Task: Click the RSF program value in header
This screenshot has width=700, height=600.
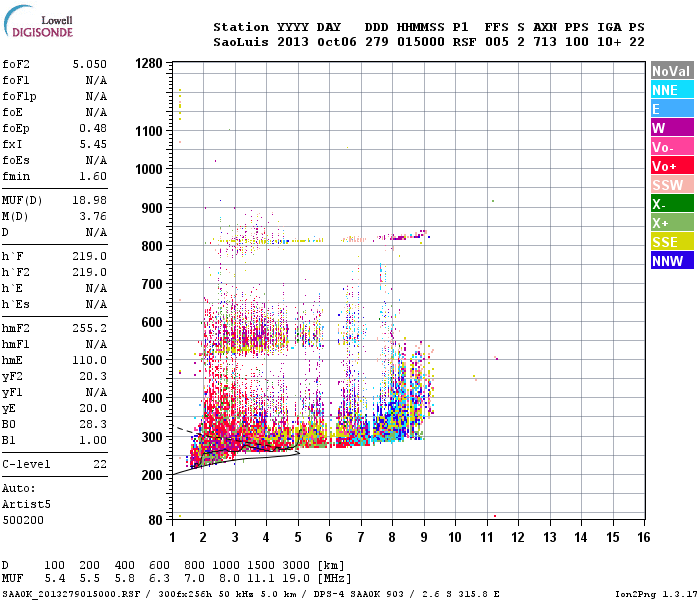Action: pos(464,42)
